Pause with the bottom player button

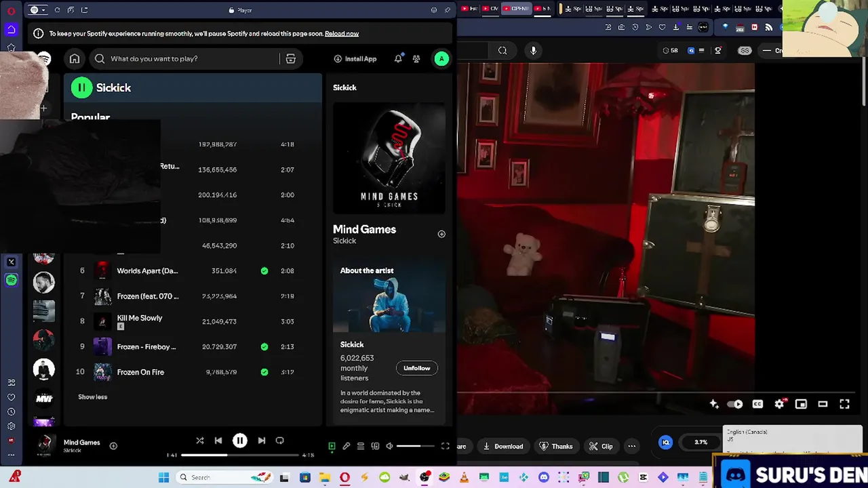[x=240, y=441]
